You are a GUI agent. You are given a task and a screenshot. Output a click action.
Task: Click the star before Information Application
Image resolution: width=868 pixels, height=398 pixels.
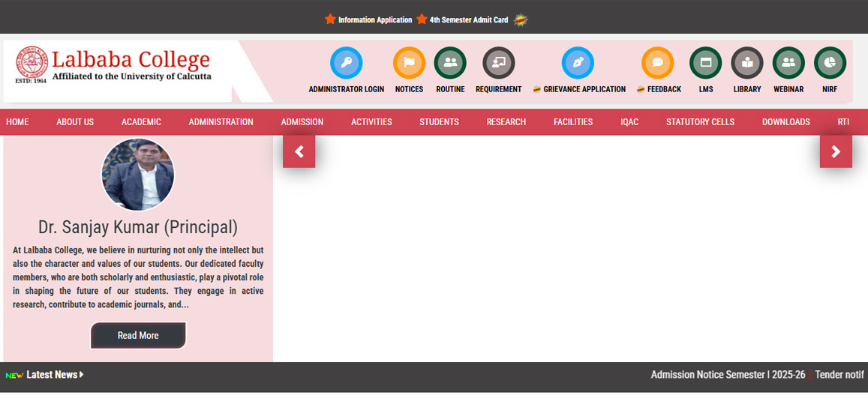pos(331,19)
